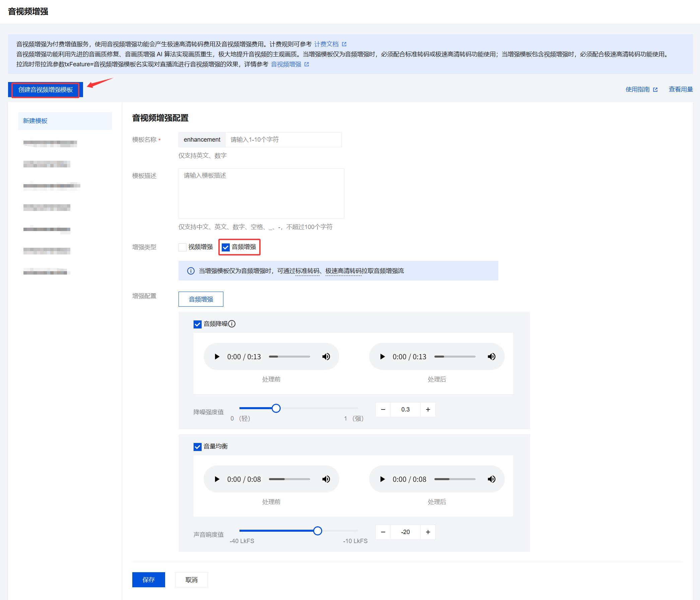The height and width of the screenshot is (600, 700).
Task: Decrease the noise reduction value with minus
Action: 383,409
